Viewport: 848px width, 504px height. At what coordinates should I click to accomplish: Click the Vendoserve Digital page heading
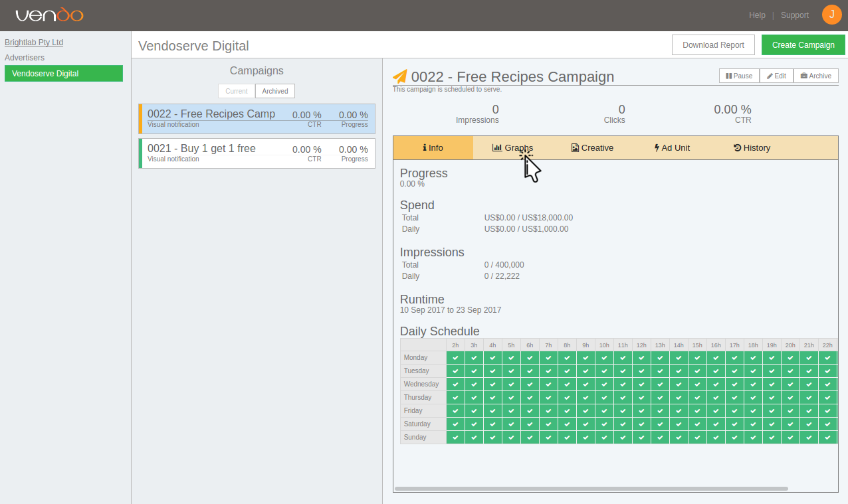coord(193,46)
